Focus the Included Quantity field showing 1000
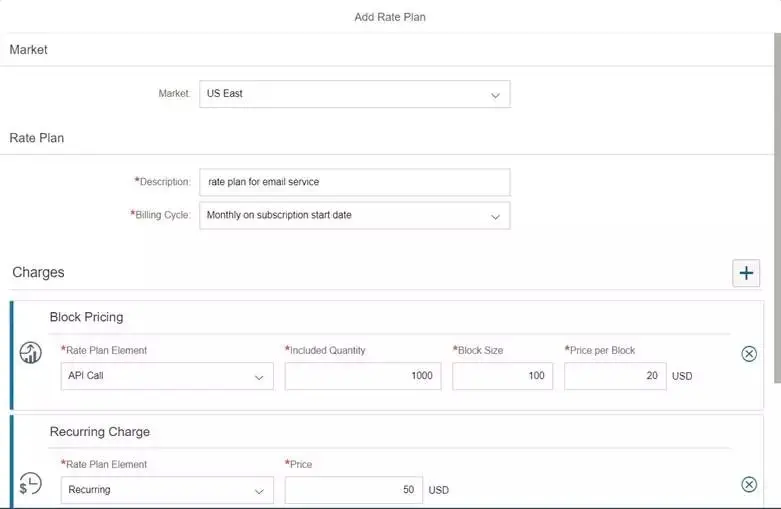This screenshot has width=781, height=509. 363,376
